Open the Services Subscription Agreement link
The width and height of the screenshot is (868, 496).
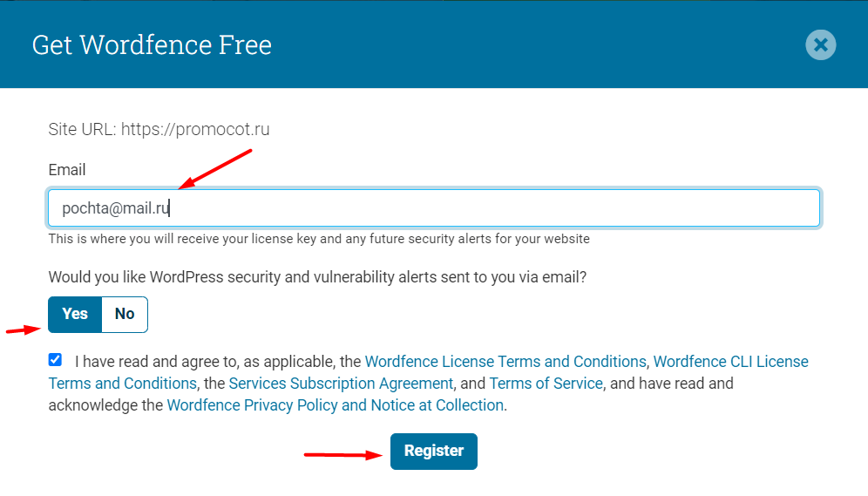coord(341,383)
